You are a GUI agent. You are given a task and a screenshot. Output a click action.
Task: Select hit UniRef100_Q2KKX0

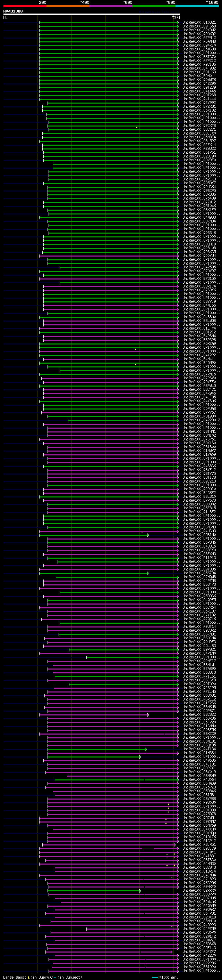click(x=199, y=891)
